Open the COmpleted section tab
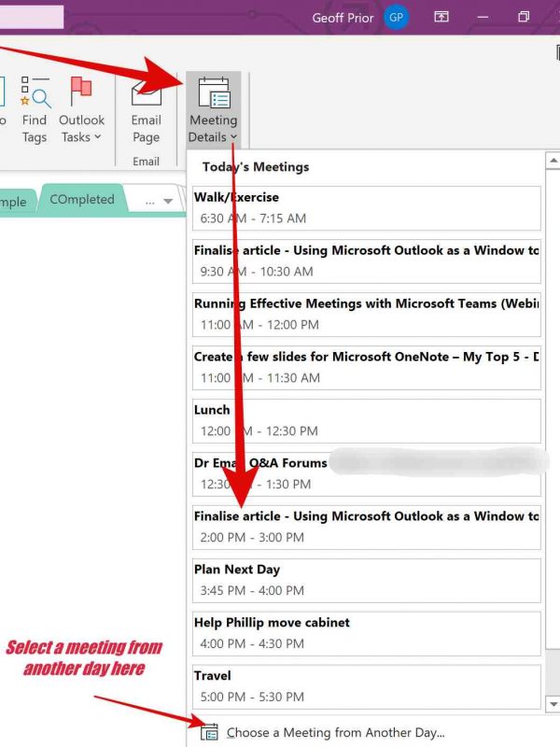This screenshot has width=560, height=747. click(x=82, y=200)
